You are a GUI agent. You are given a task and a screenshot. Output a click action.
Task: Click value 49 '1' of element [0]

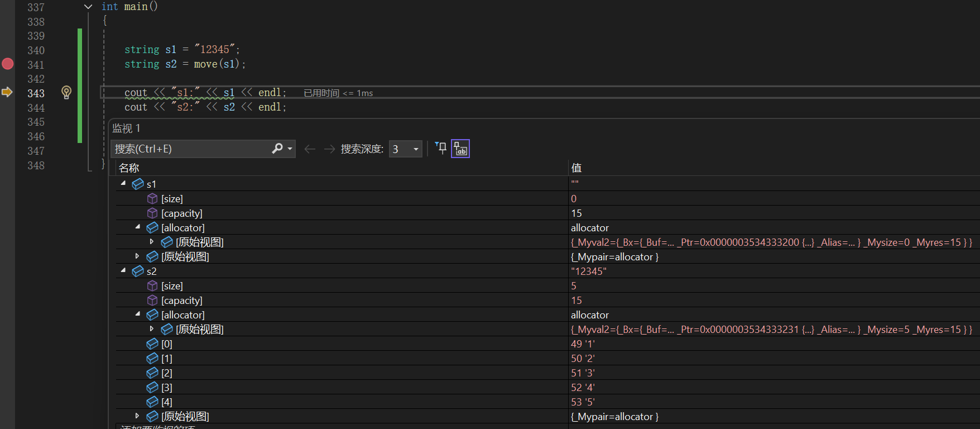[583, 344]
